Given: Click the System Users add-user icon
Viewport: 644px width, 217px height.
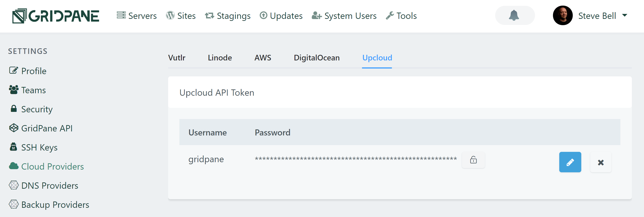Looking at the screenshot, I should point(316,15).
